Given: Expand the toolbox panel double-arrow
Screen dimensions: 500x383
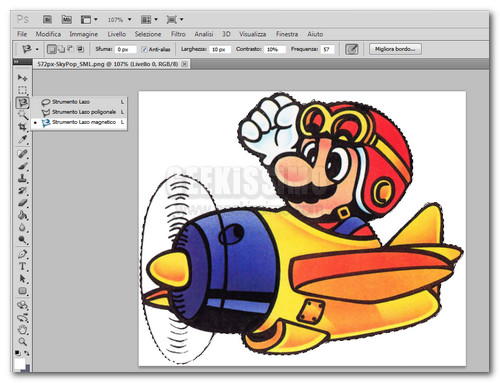Looking at the screenshot, I should point(16,61).
